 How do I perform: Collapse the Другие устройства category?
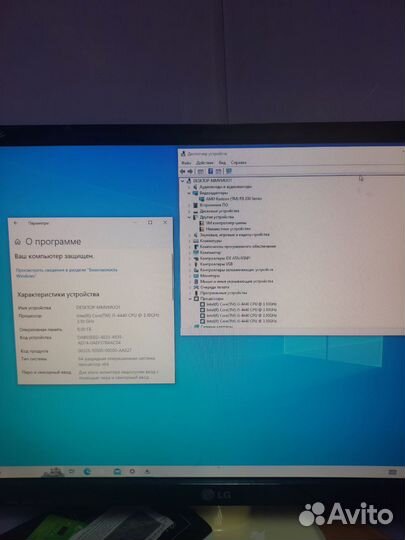click(189, 217)
